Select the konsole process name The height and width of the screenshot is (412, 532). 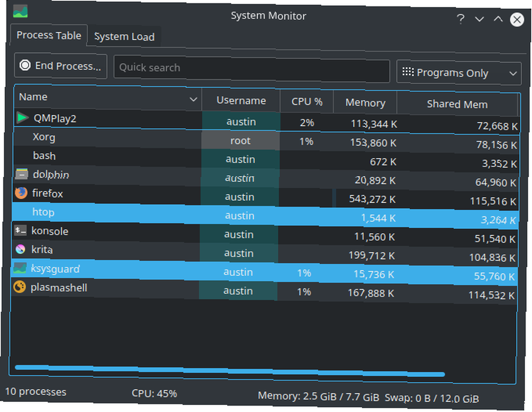pyautogui.click(x=50, y=231)
